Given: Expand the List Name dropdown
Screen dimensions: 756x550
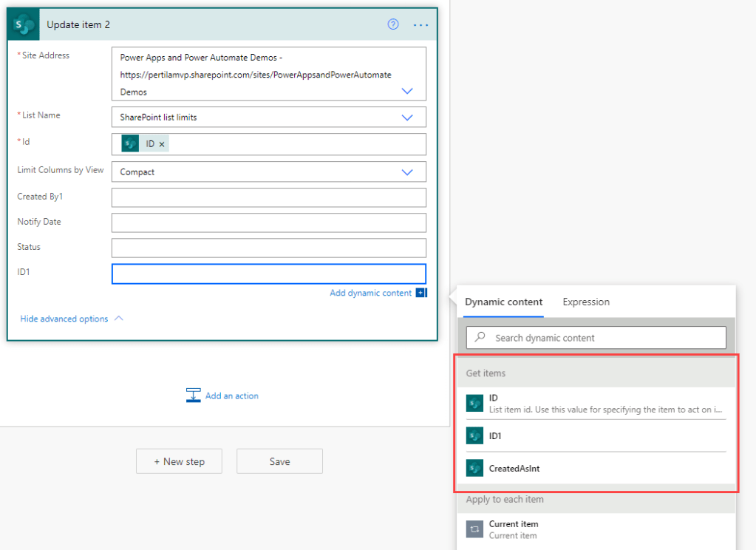Looking at the screenshot, I should tap(406, 117).
